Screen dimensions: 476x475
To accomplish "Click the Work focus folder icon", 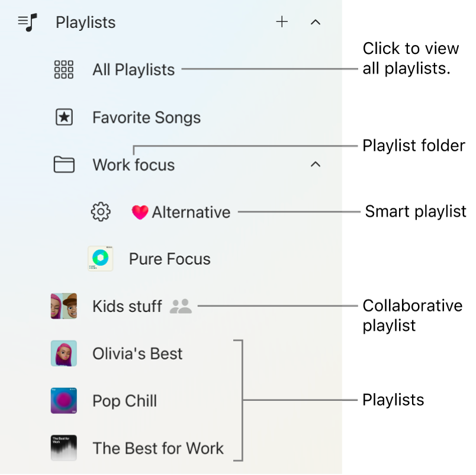I will (x=63, y=164).
